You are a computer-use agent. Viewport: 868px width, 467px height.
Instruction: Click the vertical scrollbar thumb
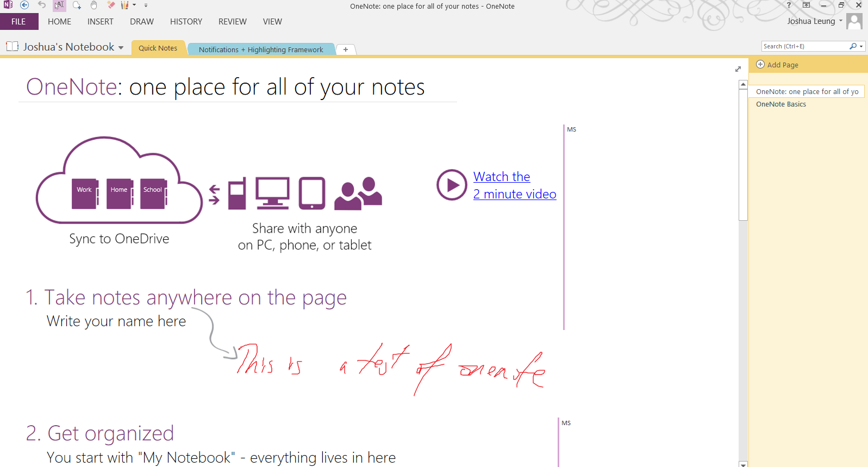pyautogui.click(x=743, y=154)
